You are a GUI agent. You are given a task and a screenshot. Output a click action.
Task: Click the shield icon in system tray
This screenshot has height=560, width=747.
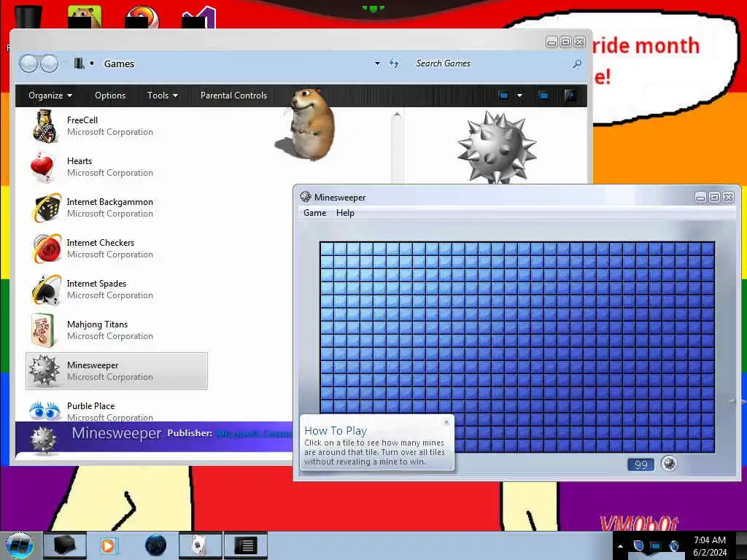coord(638,545)
